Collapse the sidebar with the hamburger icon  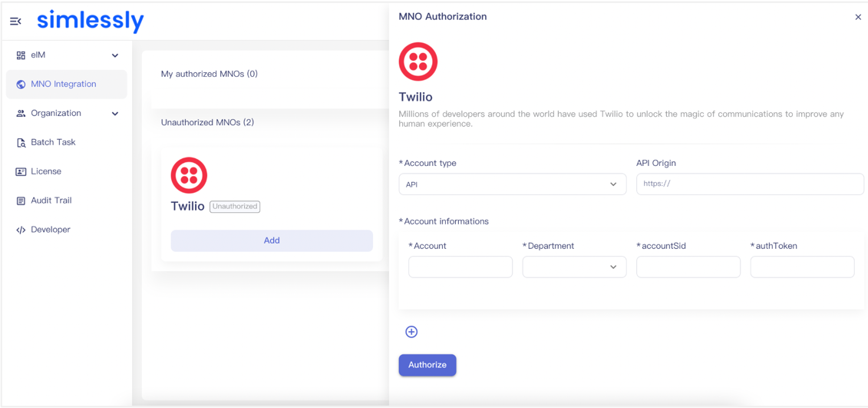pos(15,21)
